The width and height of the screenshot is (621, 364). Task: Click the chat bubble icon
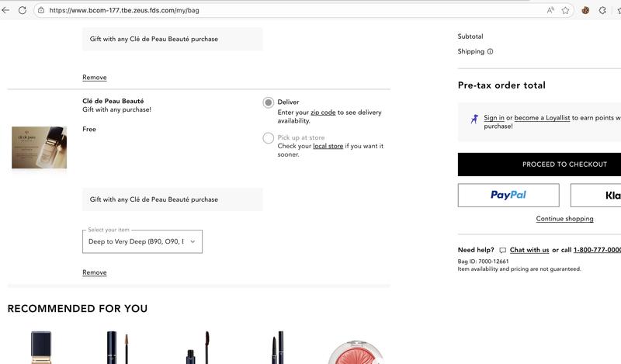(x=502, y=251)
